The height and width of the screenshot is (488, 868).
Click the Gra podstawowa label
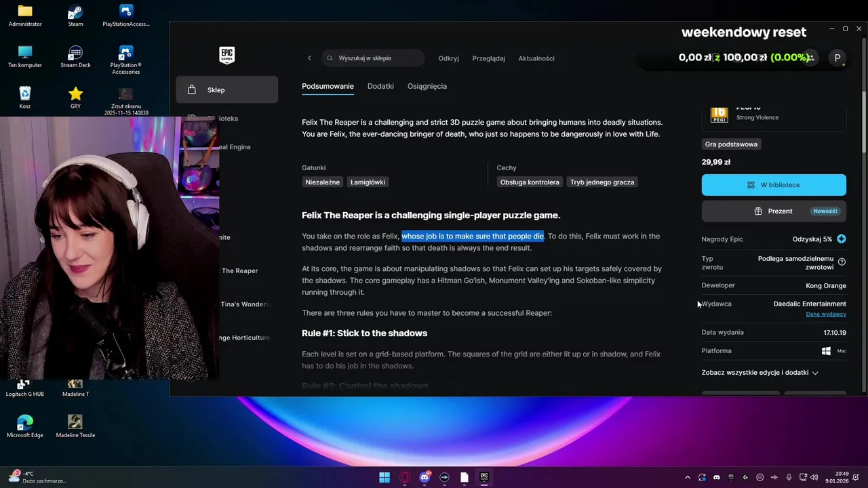click(731, 144)
